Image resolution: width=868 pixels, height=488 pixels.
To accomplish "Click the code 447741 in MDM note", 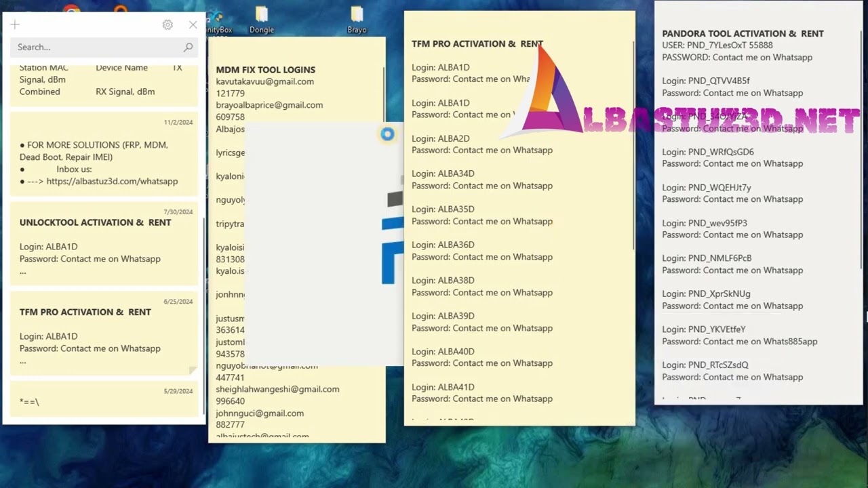I will click(231, 378).
